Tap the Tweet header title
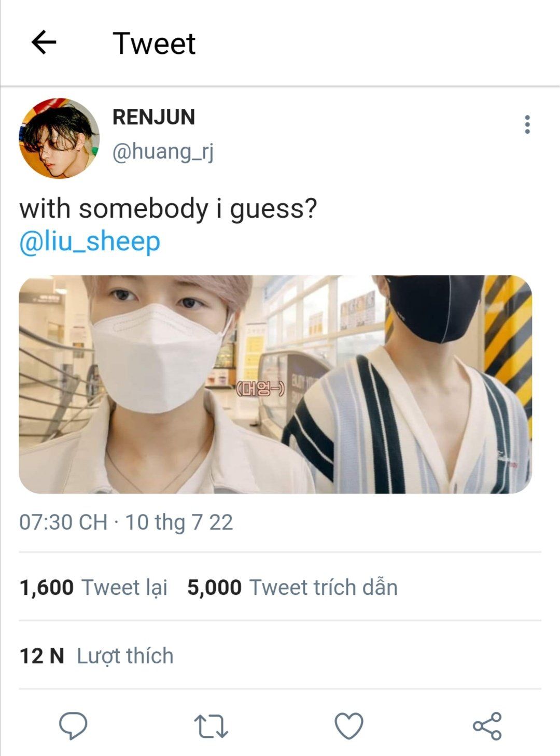560x756 pixels. click(154, 44)
